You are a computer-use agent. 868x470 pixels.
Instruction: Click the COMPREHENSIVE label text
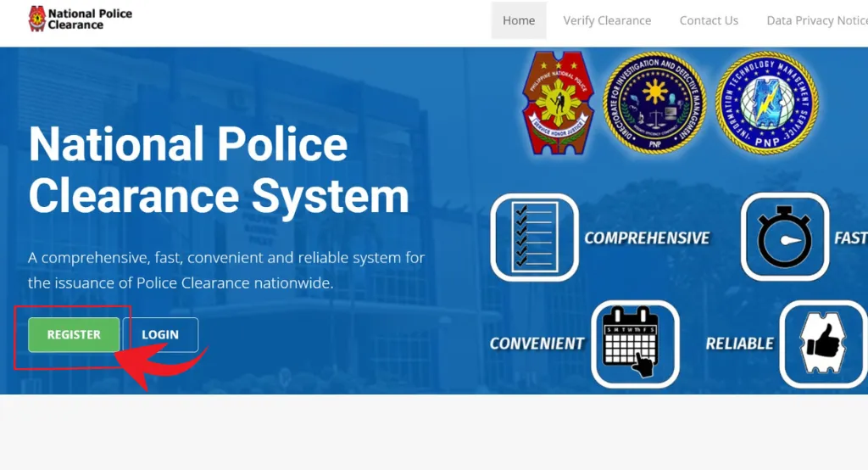pyautogui.click(x=647, y=238)
